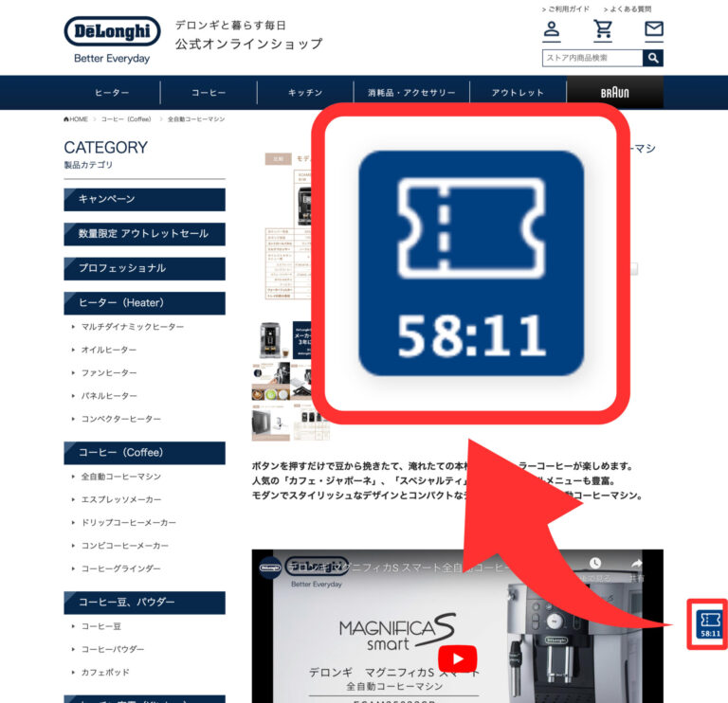Open the ご利用ガイド link

click(568, 9)
